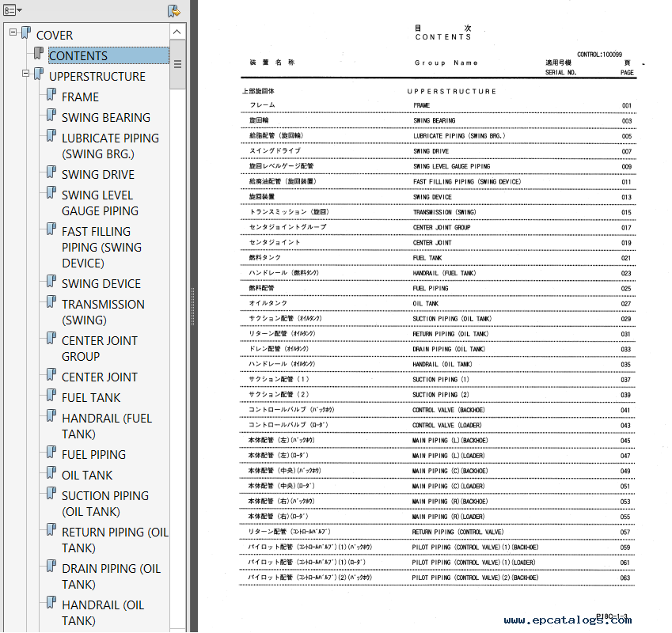Screen dimensions: 672x633
Task: Click the bookmarks panel scroll up arrow
Action: [x=177, y=32]
